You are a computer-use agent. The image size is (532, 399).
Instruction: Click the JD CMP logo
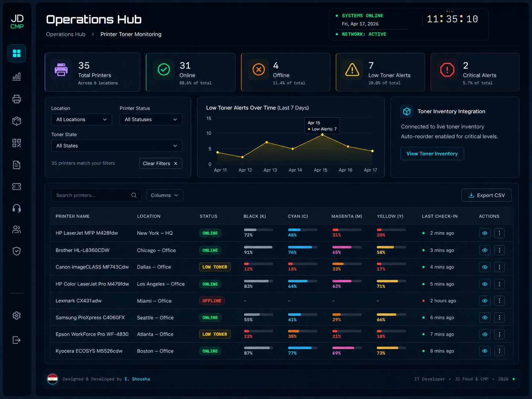(x=17, y=21)
